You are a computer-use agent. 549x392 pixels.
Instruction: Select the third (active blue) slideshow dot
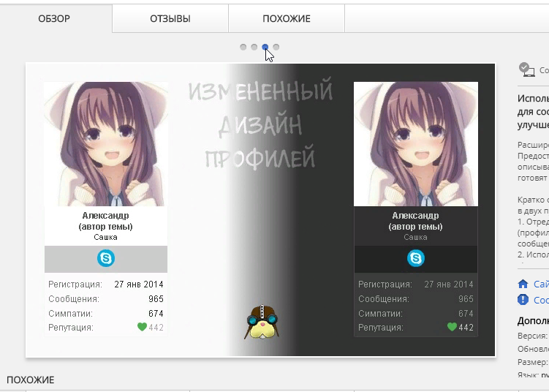tap(265, 47)
